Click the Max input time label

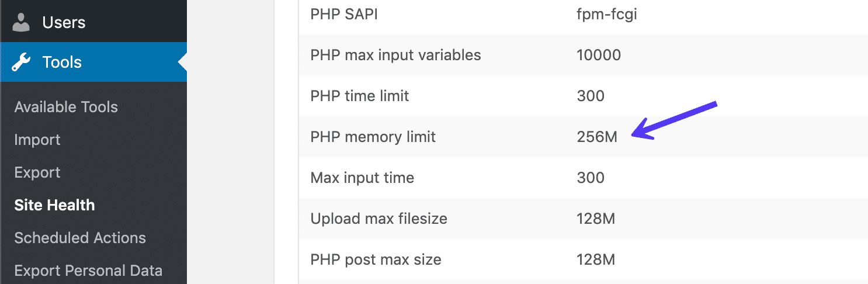click(362, 178)
